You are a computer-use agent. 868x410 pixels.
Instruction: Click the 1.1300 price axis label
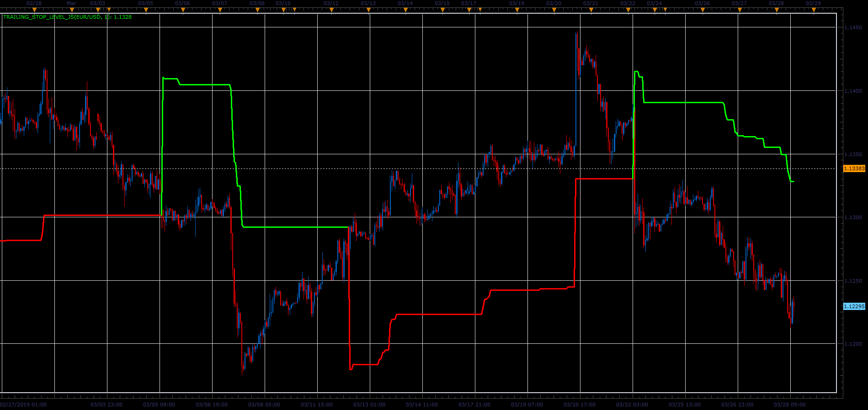(852, 217)
